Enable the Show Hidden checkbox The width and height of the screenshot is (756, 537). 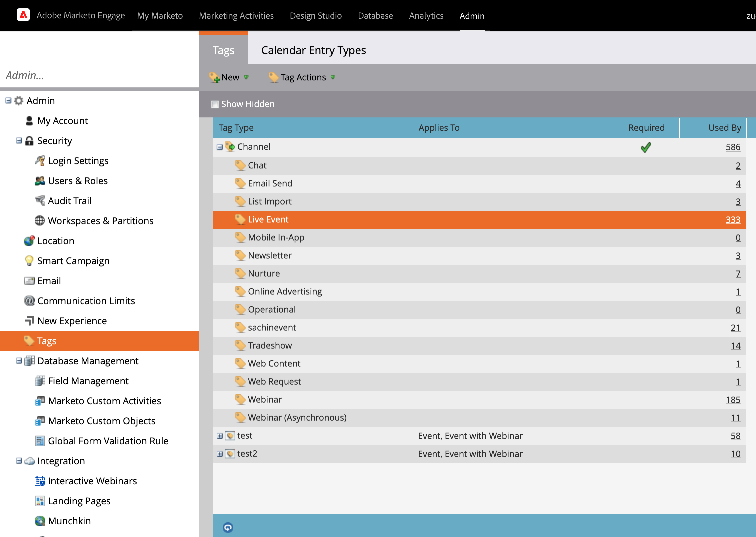215,104
